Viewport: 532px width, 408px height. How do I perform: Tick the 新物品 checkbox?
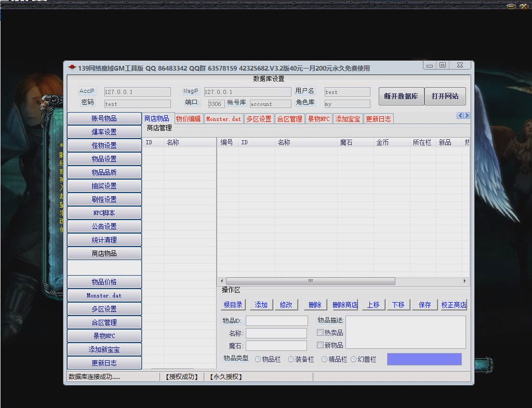(321, 345)
